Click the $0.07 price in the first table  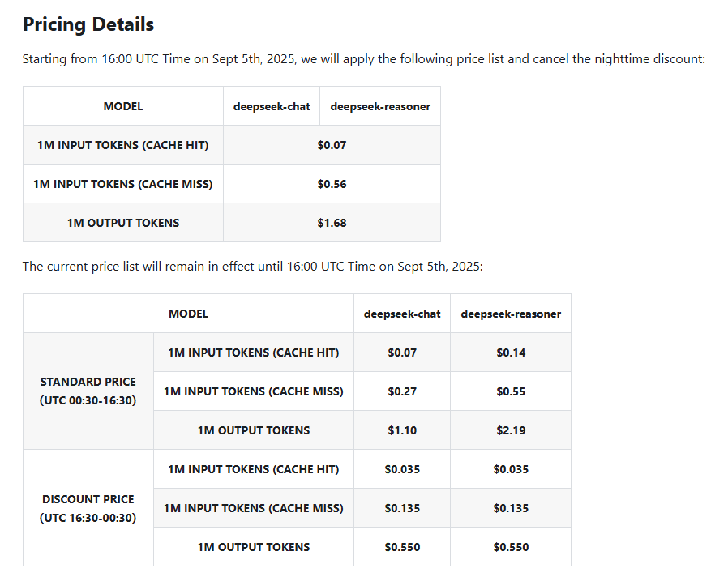(x=332, y=145)
